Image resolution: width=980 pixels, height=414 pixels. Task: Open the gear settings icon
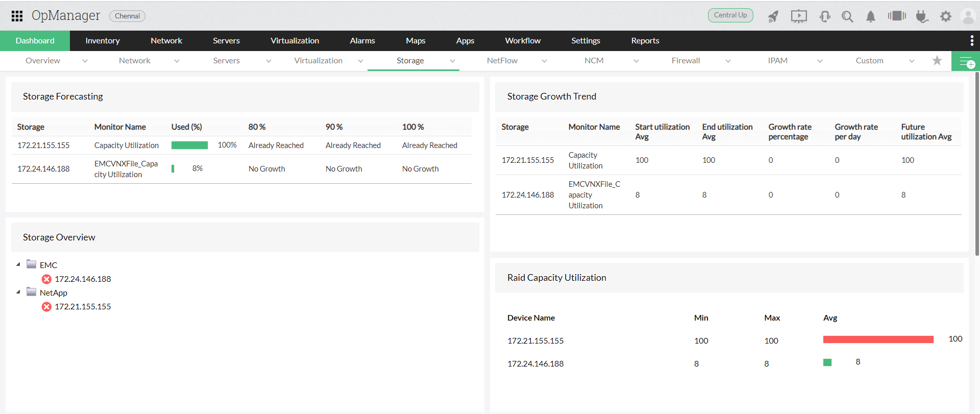click(x=946, y=16)
